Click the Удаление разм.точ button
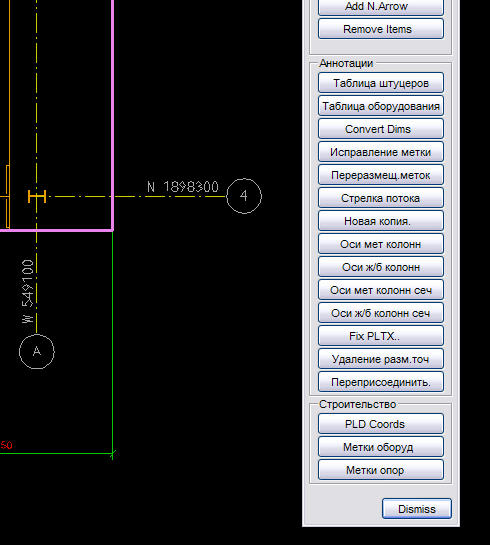 click(x=381, y=358)
